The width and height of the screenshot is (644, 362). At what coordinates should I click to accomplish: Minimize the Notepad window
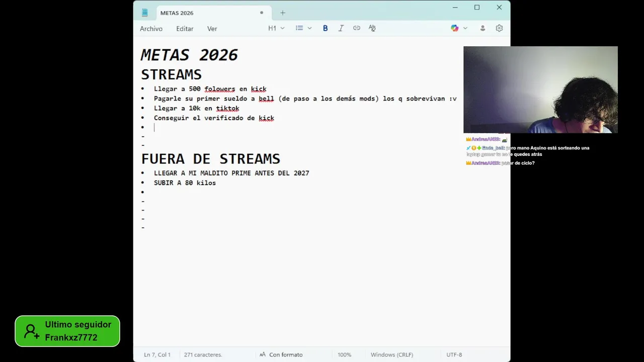point(455,8)
